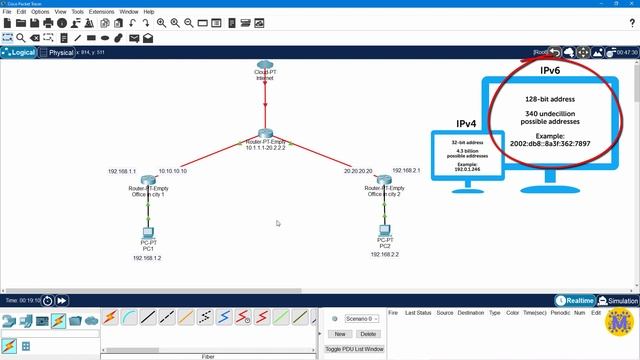Select the Copper Straight-Through cable
Viewport: 640px width, 360px height.
tap(148, 317)
